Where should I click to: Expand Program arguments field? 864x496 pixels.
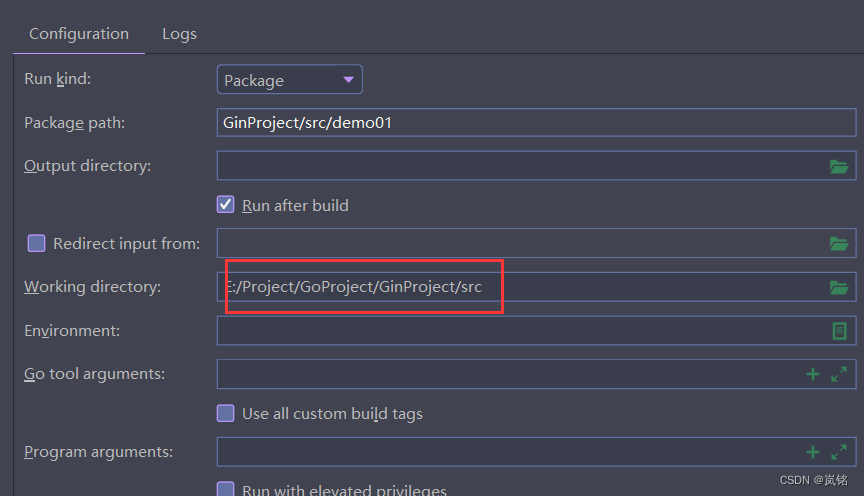pyautogui.click(x=839, y=452)
